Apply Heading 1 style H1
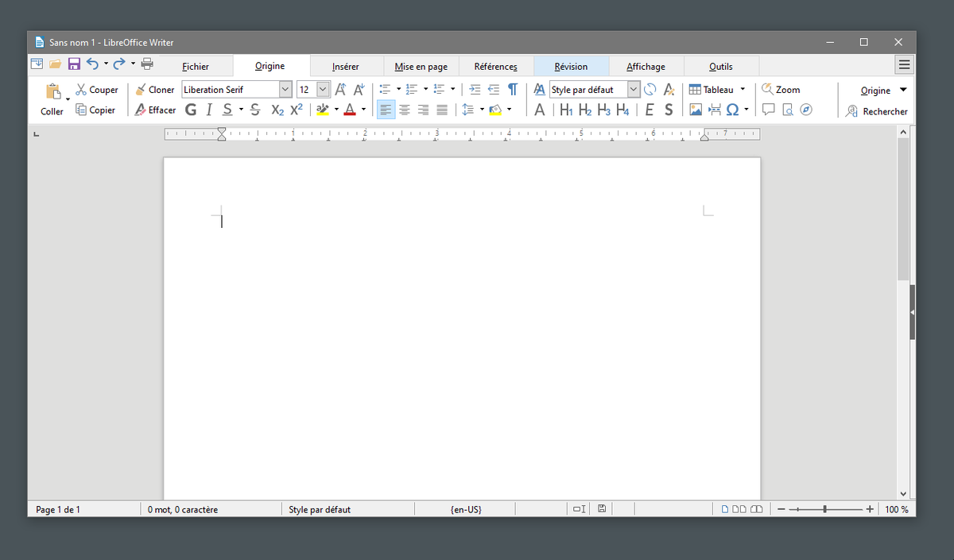 coord(566,110)
